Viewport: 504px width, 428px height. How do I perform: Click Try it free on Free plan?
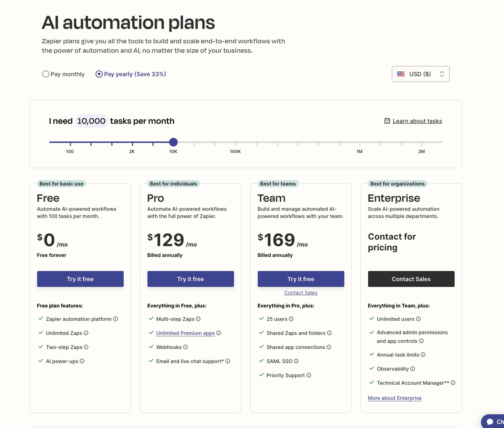tap(80, 279)
